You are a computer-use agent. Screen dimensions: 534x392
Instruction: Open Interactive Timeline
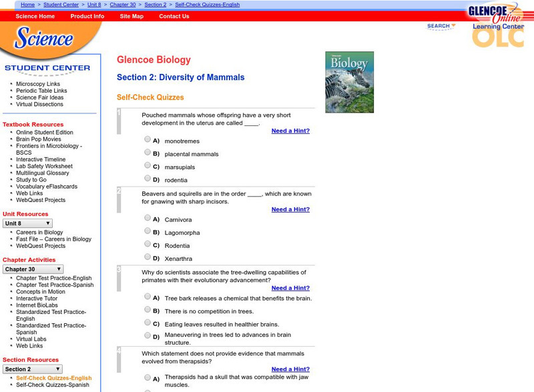pos(41,159)
